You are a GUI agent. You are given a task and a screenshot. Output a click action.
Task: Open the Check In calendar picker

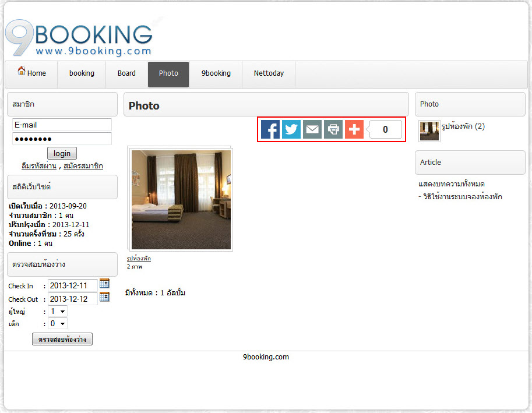pyautogui.click(x=104, y=283)
